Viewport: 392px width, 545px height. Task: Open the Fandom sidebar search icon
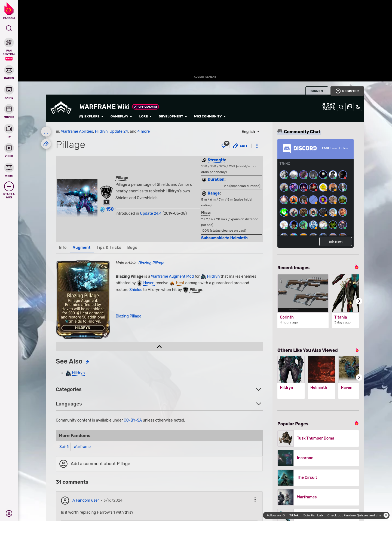9,28
